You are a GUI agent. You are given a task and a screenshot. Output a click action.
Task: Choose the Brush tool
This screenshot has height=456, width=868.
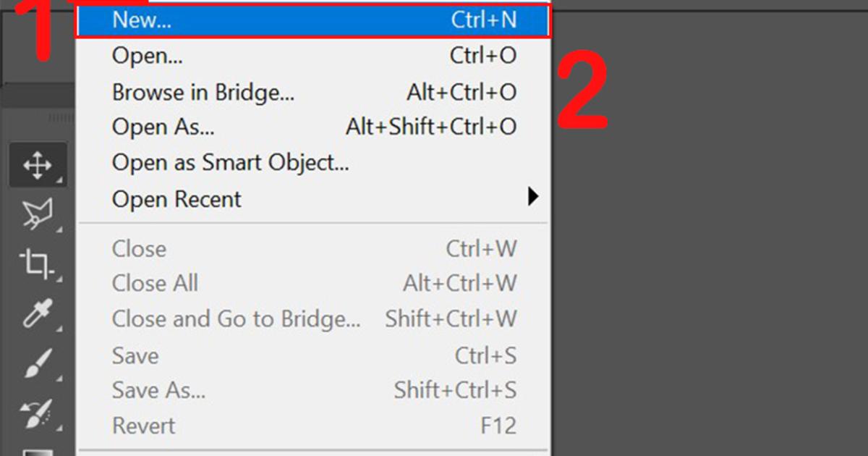point(37,364)
